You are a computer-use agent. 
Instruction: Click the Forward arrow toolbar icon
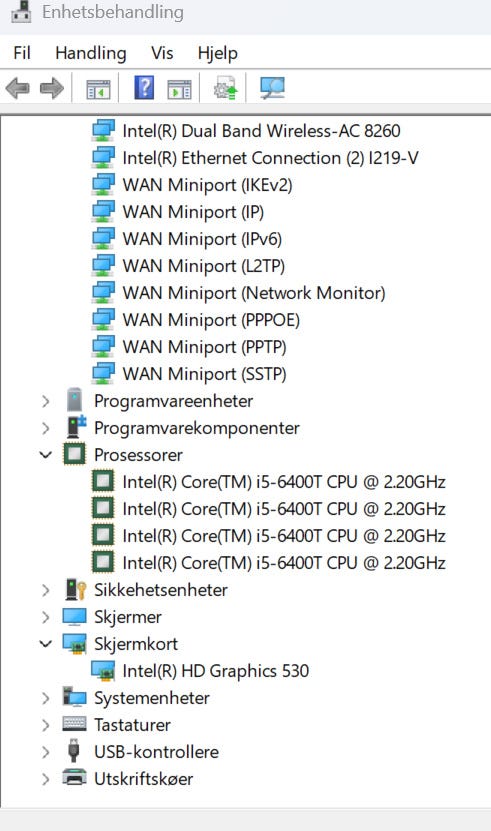pos(52,88)
